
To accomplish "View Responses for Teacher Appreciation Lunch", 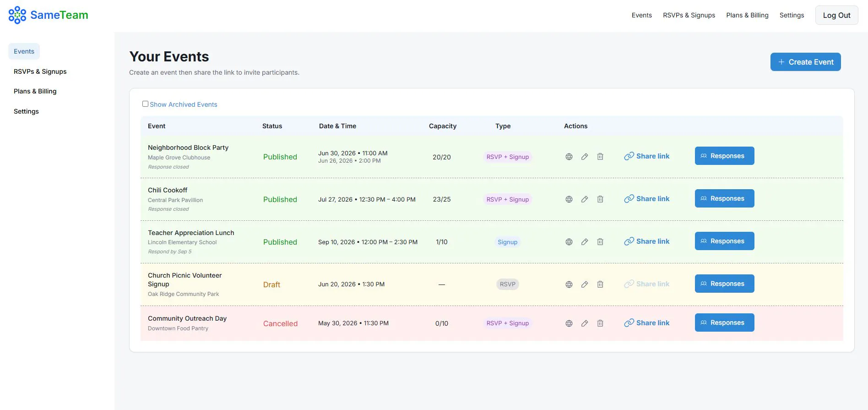I will pos(724,241).
